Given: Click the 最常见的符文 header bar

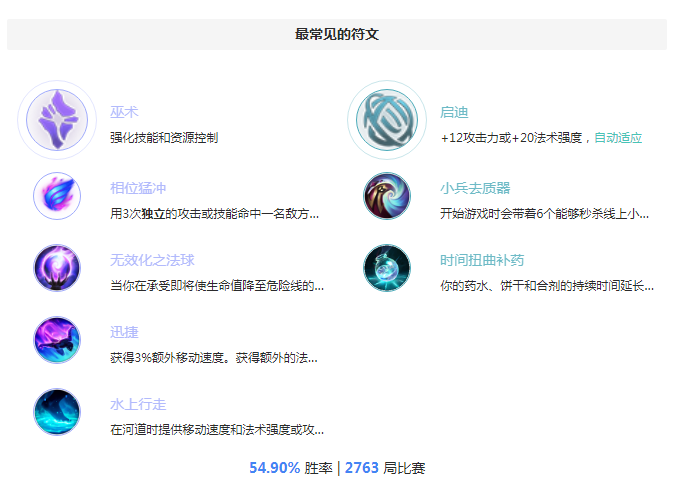Looking at the screenshot, I should point(337,34).
